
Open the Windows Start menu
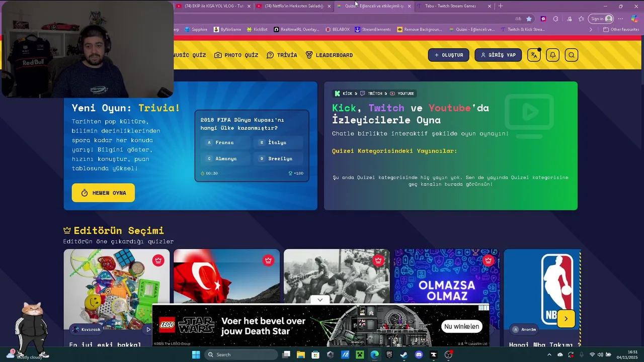click(x=196, y=354)
